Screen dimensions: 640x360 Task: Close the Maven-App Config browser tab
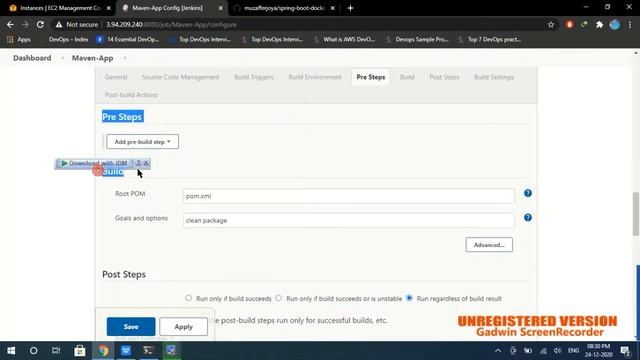(220, 8)
